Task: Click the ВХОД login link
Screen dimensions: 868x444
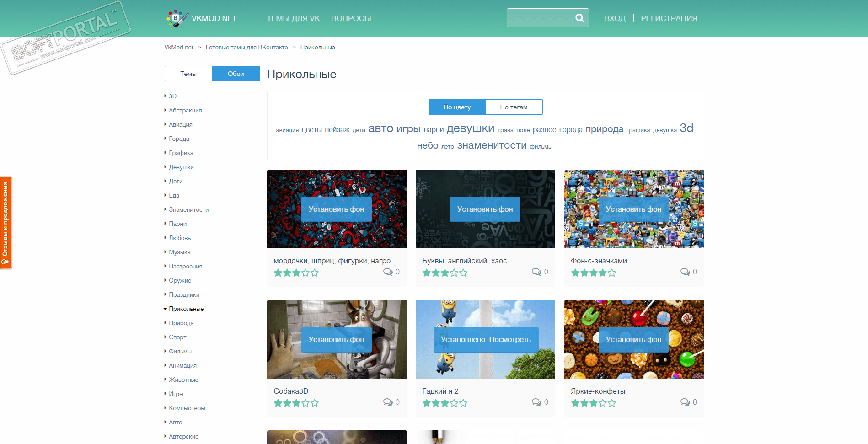Action: (x=615, y=18)
